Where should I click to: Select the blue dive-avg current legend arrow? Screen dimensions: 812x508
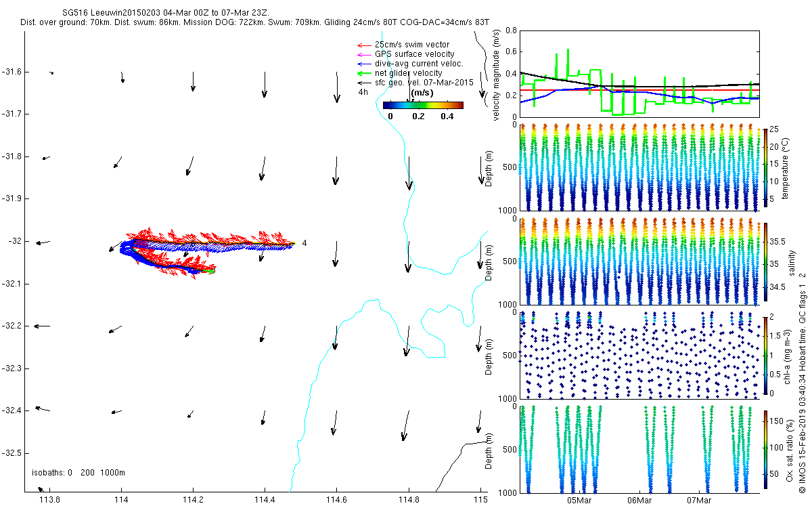363,64
